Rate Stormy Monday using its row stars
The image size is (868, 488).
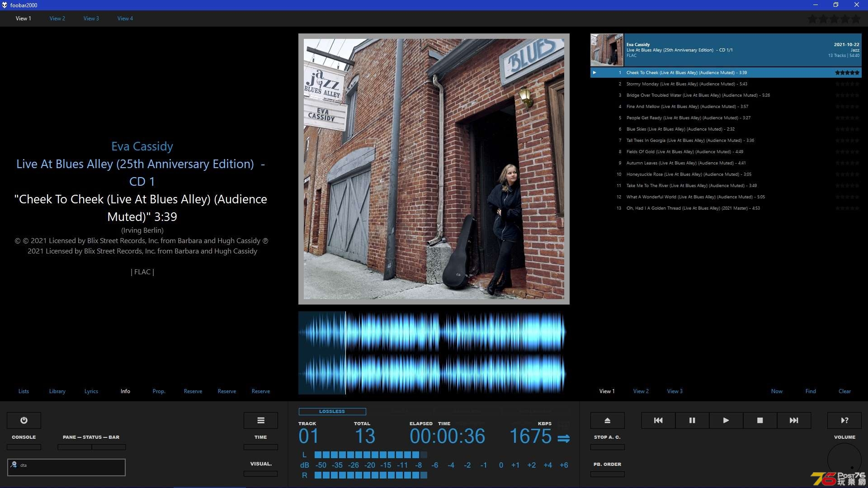pyautogui.click(x=847, y=84)
